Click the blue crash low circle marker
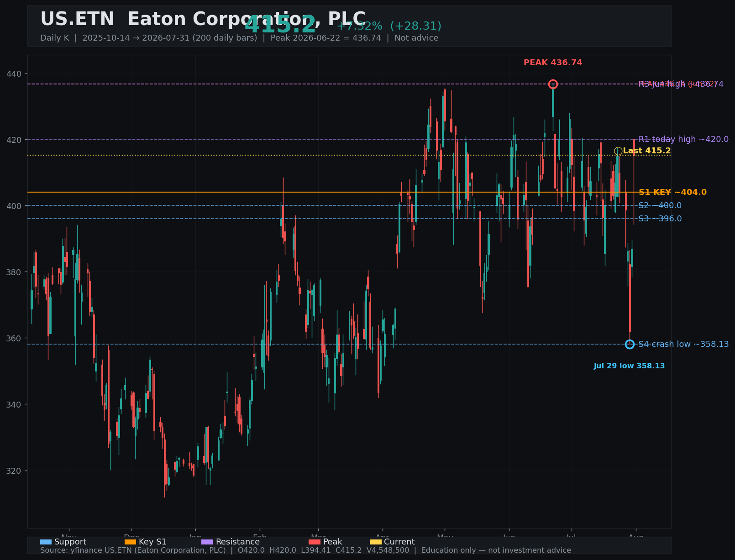 [630, 344]
